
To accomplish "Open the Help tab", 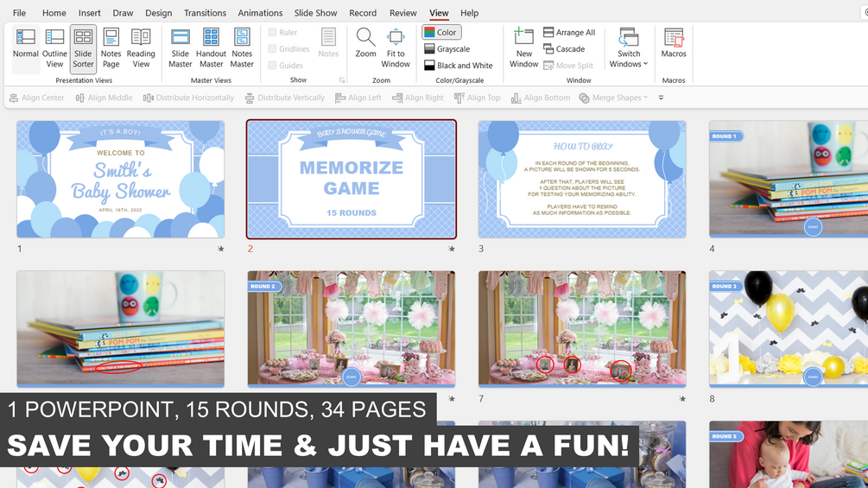I will 470,13.
